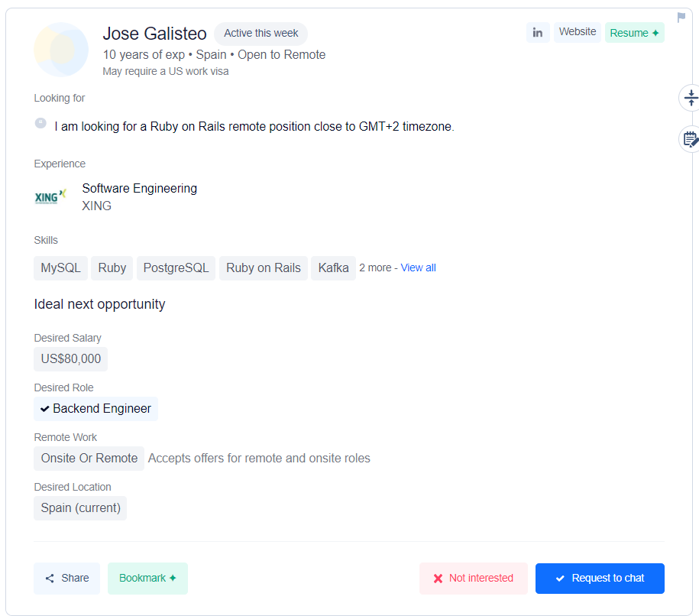Click the candidate avatar image
The image size is (699, 616).
click(x=61, y=50)
